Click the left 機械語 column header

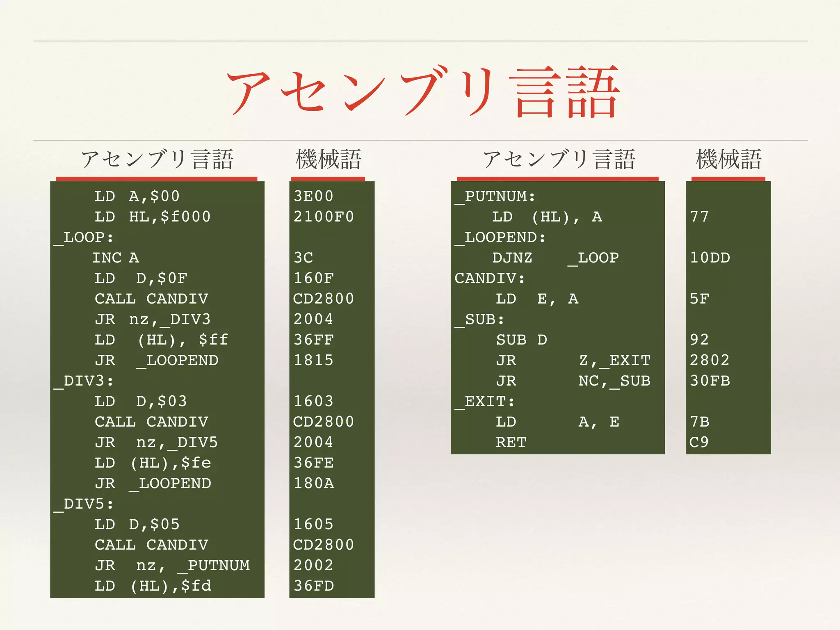click(328, 160)
